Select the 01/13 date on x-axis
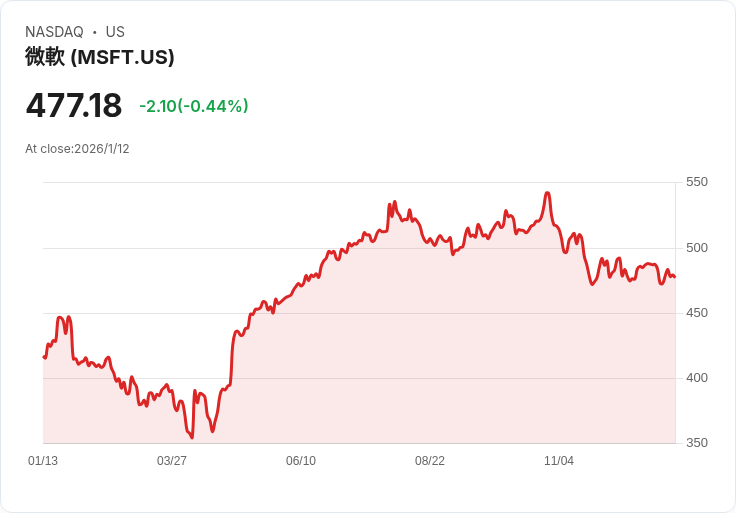Image resolution: width=736 pixels, height=513 pixels. (x=43, y=461)
